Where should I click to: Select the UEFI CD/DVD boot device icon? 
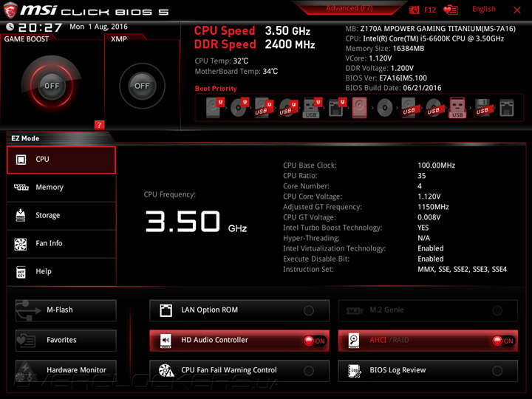pos(239,108)
